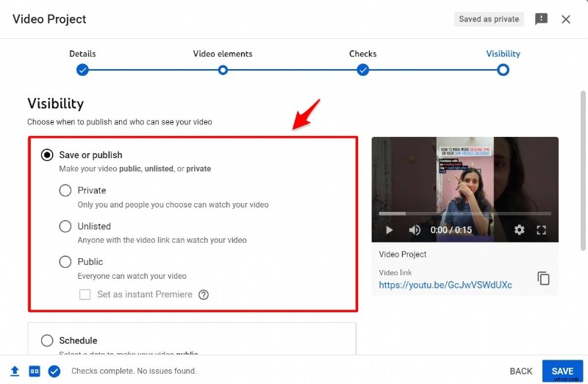This screenshot has width=588, height=384.
Task: Click the SAVE button
Action: 562,371
